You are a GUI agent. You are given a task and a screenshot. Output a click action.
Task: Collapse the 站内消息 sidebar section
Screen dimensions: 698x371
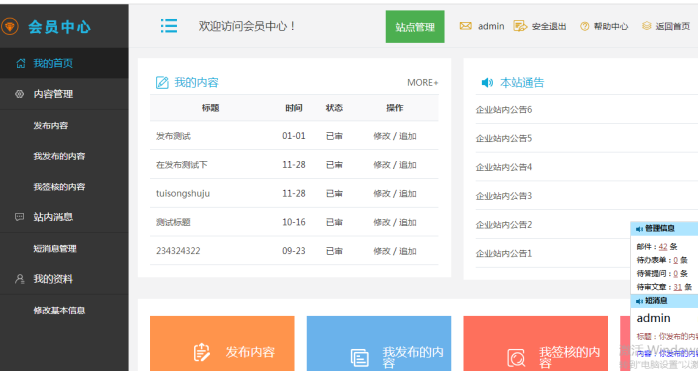pyautogui.click(x=64, y=217)
